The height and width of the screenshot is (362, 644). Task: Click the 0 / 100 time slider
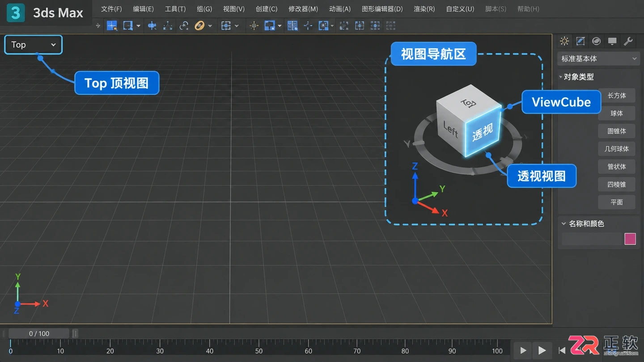point(39,333)
